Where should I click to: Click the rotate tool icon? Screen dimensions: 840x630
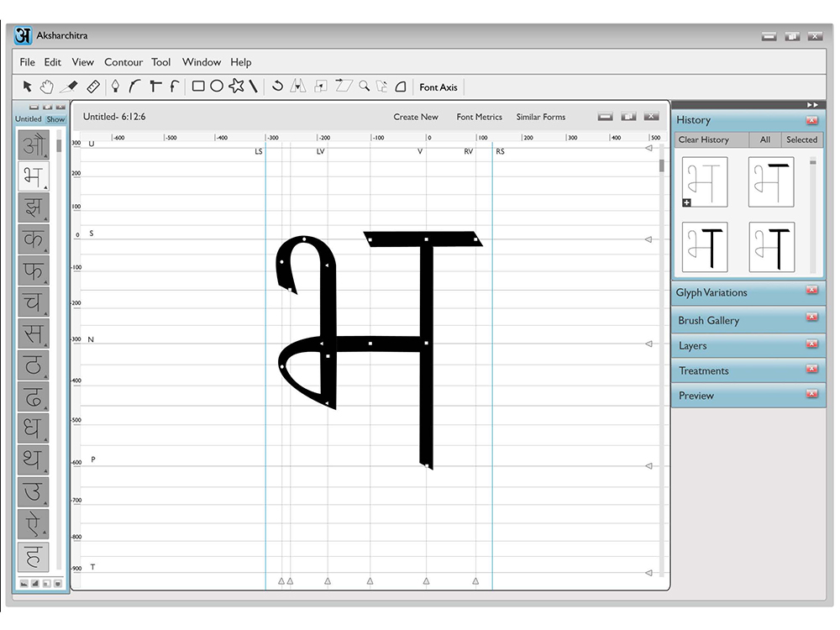(277, 86)
